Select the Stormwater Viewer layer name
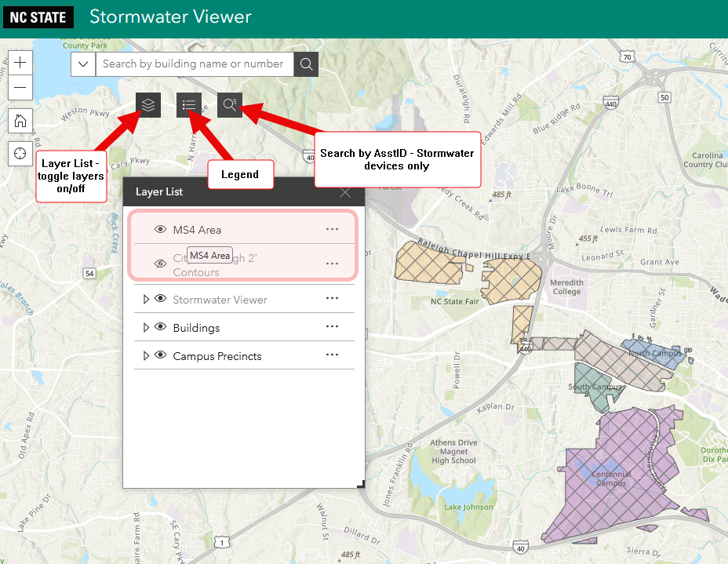The width and height of the screenshot is (728, 564). (220, 300)
